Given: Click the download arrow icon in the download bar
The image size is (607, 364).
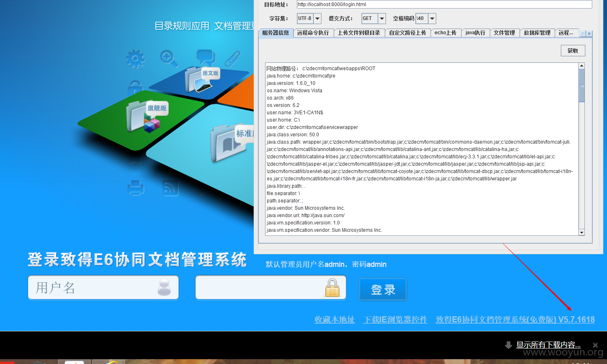Looking at the screenshot, I should [x=509, y=345].
